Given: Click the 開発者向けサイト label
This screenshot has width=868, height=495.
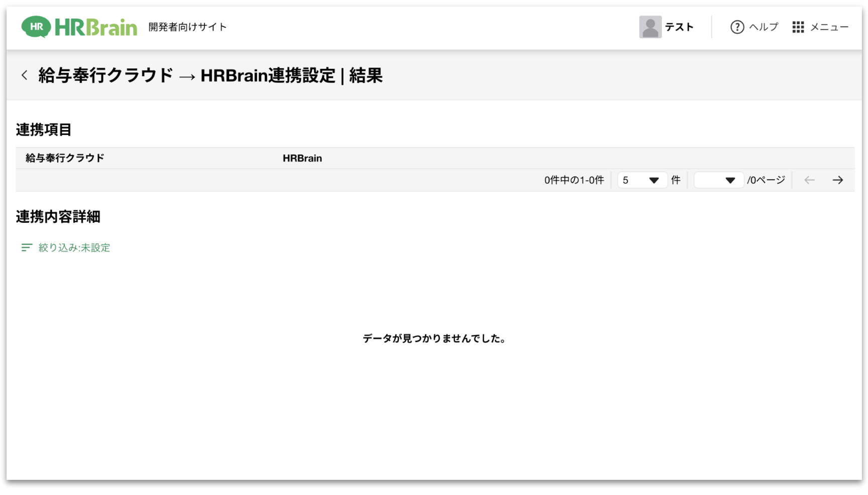Looking at the screenshot, I should coord(187,27).
